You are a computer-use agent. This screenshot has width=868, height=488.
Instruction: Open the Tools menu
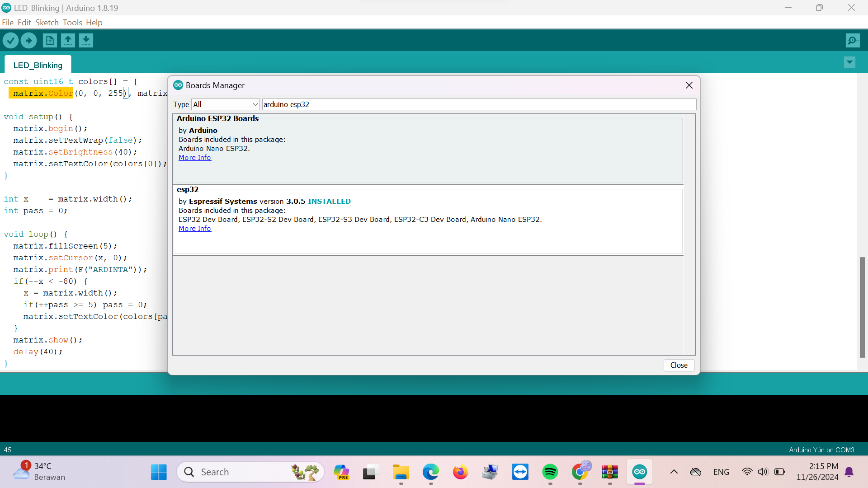click(72, 23)
